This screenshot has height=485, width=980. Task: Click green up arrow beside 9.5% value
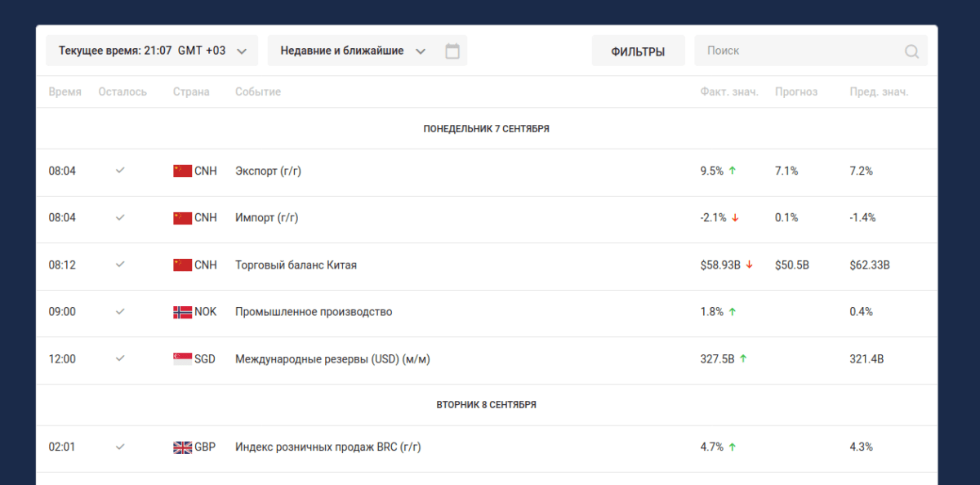(x=733, y=171)
